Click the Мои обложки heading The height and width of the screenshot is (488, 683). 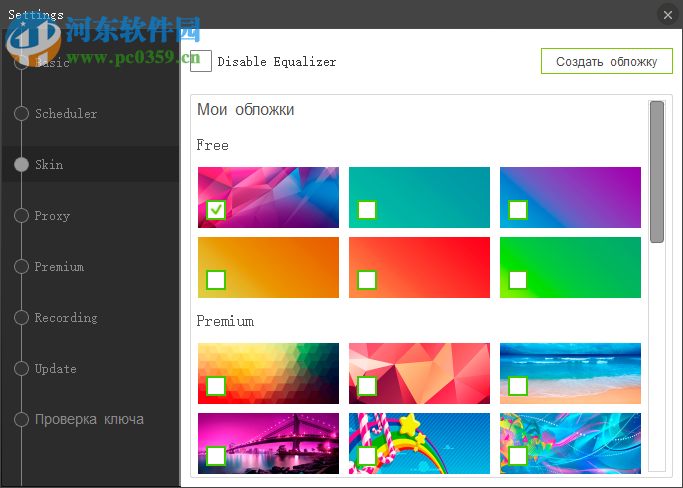coord(246,110)
